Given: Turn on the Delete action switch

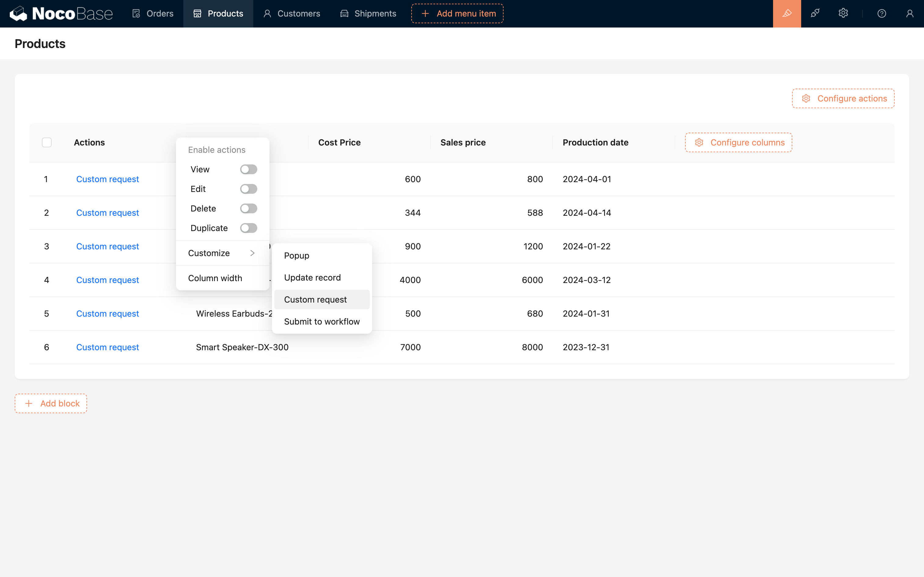Looking at the screenshot, I should click(248, 208).
